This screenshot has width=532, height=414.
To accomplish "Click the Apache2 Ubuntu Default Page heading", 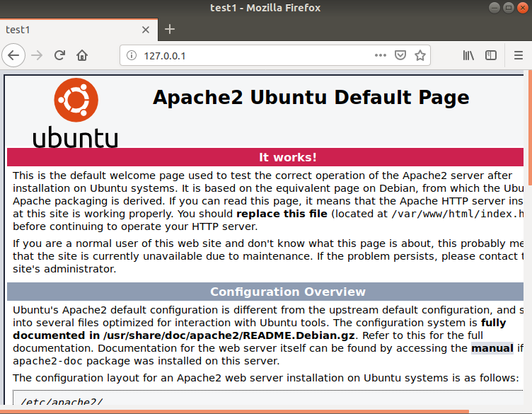I will click(x=311, y=98).
